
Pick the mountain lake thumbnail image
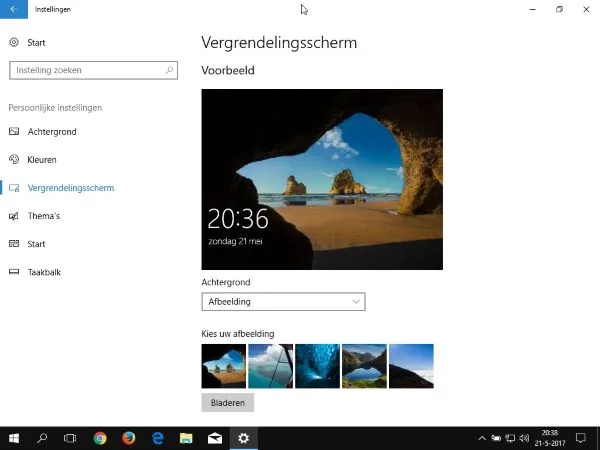[364, 366]
